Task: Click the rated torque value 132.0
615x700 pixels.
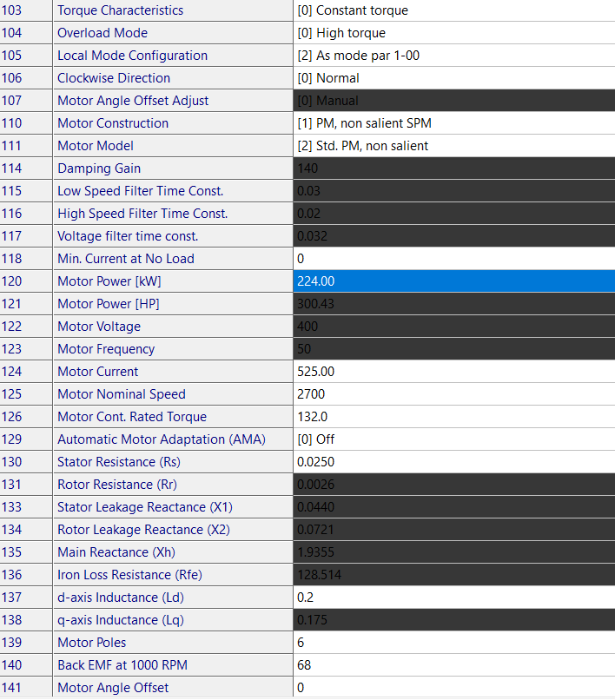Action: coord(312,417)
